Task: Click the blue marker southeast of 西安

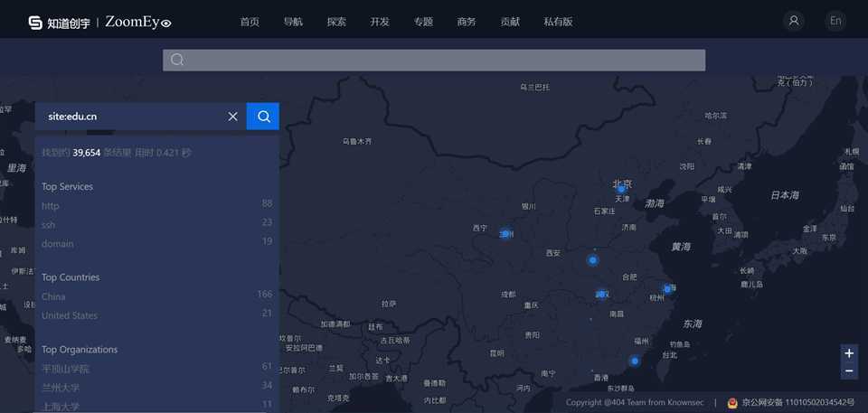Action: [x=593, y=259]
